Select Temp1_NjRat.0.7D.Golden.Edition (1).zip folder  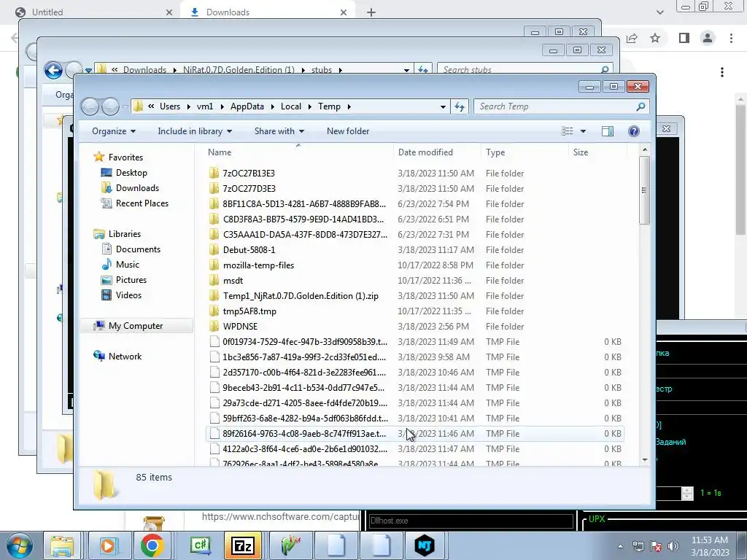[300, 296]
